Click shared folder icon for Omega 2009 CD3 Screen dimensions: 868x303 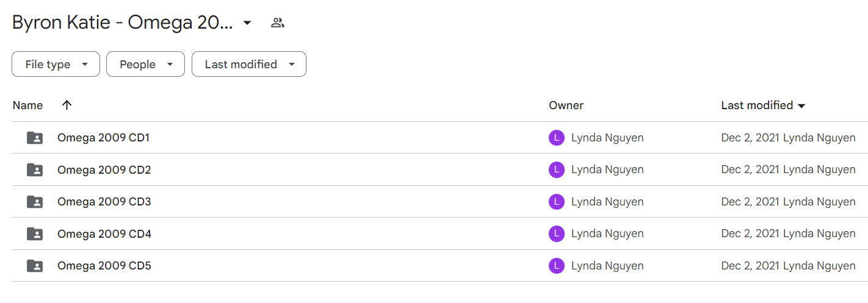tap(35, 202)
